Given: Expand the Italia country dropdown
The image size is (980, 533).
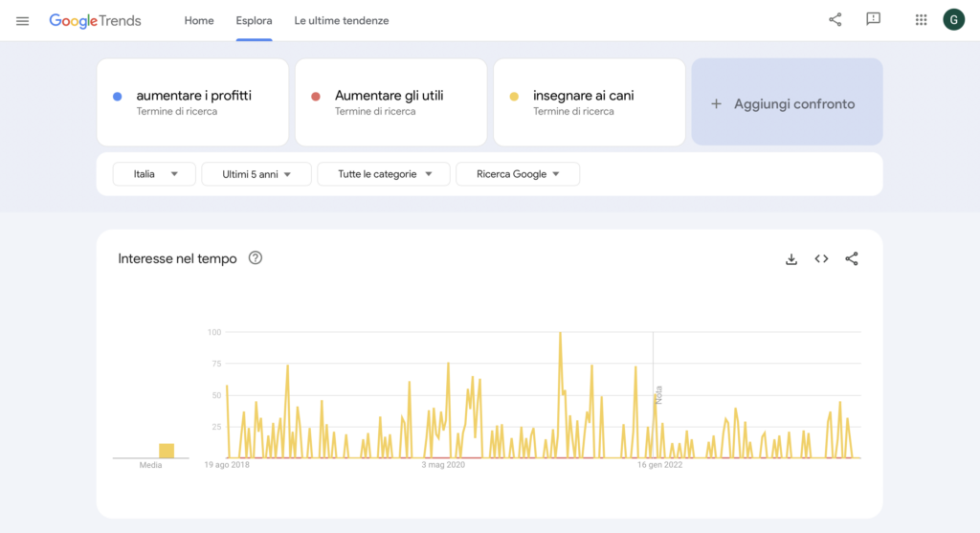Looking at the screenshot, I should (154, 174).
